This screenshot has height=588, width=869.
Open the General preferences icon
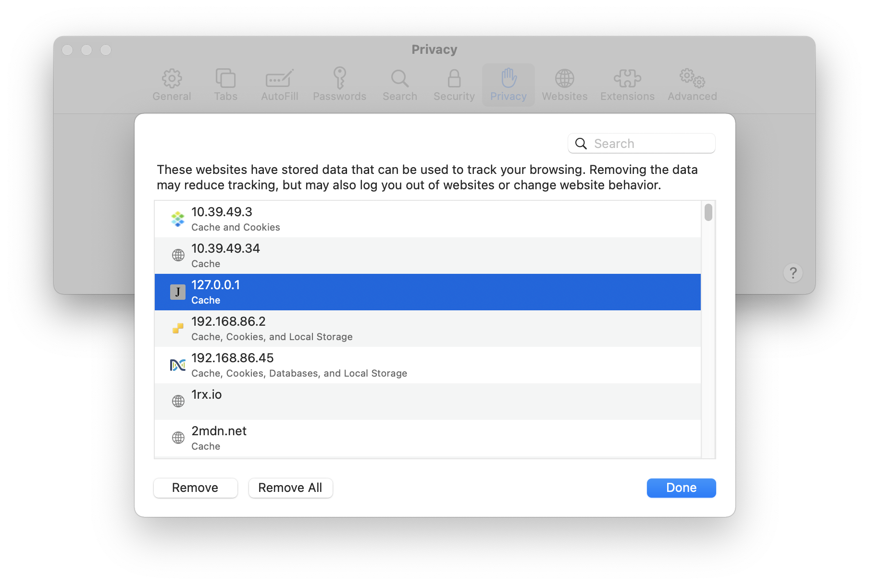coord(172,84)
